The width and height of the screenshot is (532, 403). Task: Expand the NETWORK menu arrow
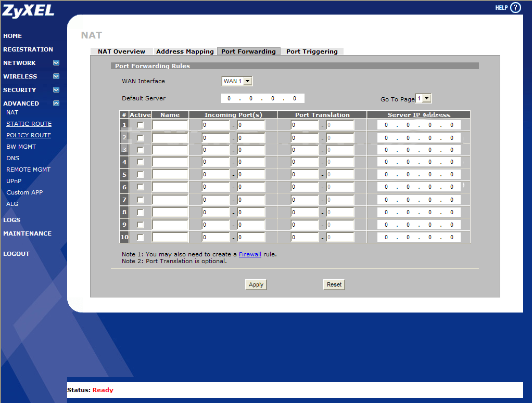(x=56, y=63)
